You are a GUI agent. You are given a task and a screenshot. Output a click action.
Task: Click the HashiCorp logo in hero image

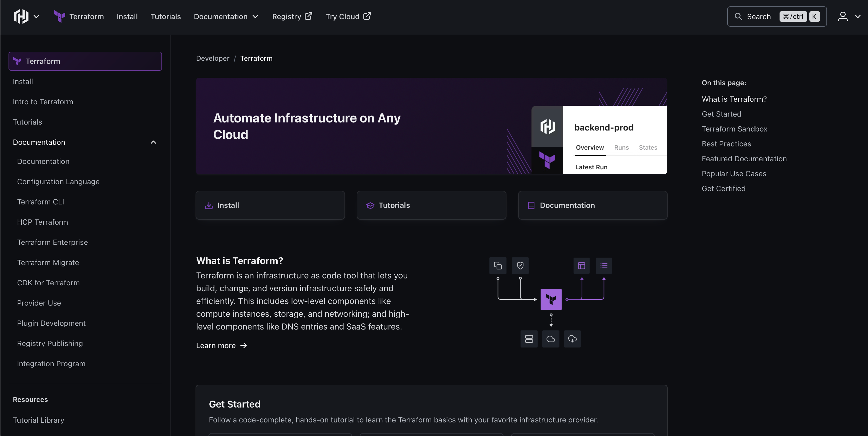click(x=547, y=127)
